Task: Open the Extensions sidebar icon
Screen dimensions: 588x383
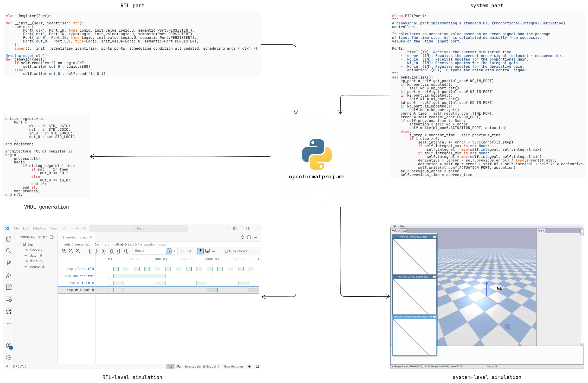Action: [9, 287]
